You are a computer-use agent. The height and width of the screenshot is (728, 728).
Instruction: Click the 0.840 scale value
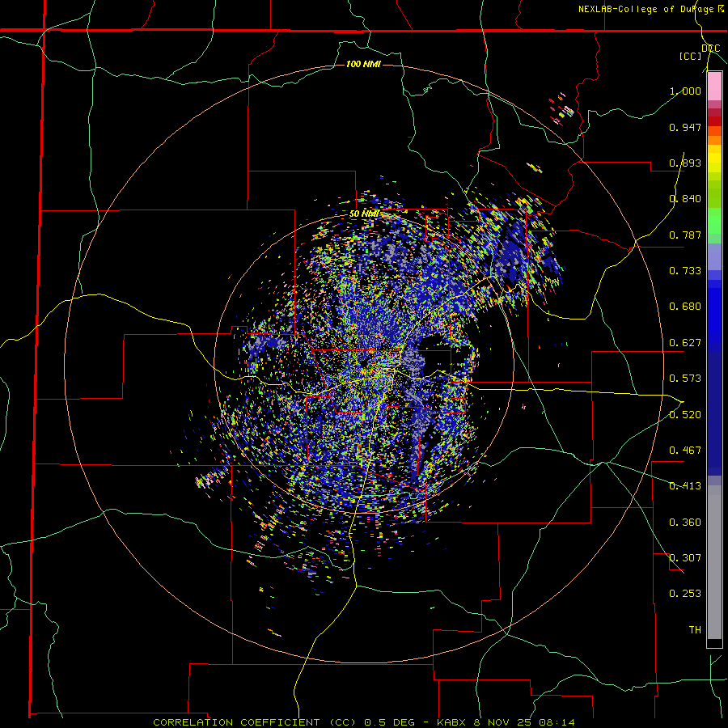point(685,199)
